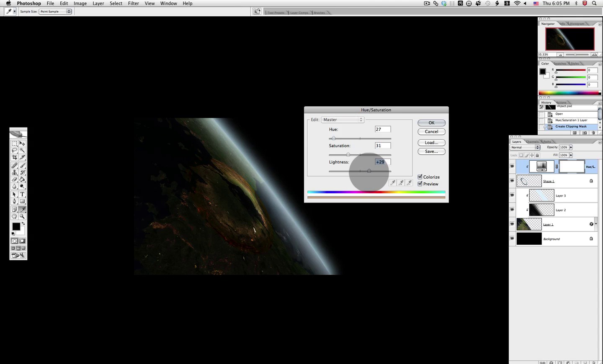Switch to the Channels tab
The width and height of the screenshot is (603, 364).
(532, 142)
